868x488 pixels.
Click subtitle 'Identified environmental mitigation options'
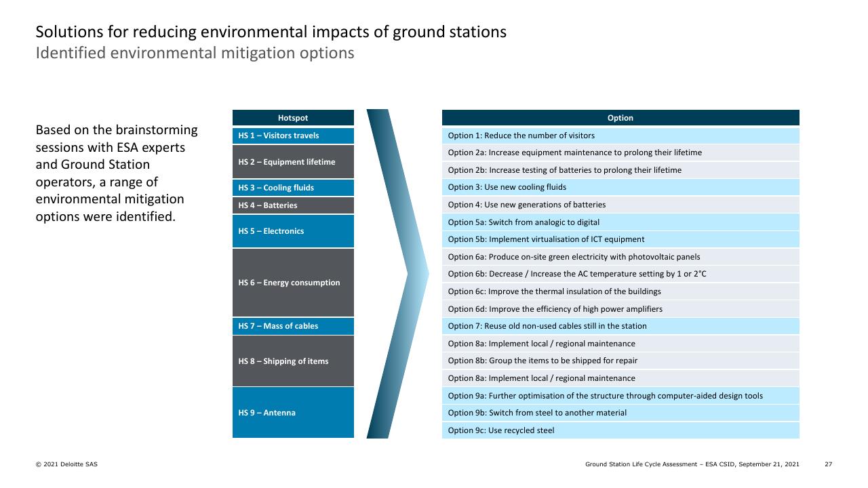point(195,53)
